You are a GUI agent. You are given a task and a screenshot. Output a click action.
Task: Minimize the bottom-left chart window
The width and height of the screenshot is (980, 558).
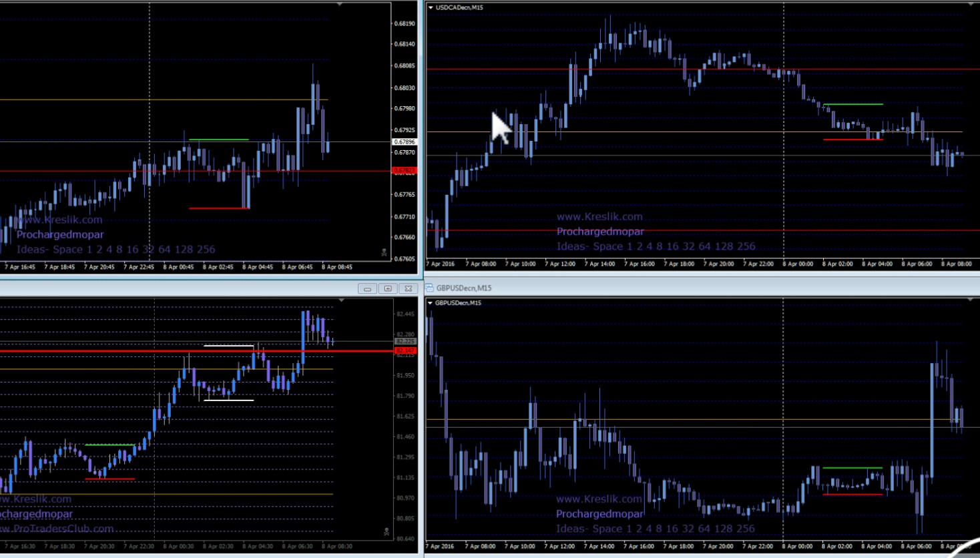coord(367,288)
